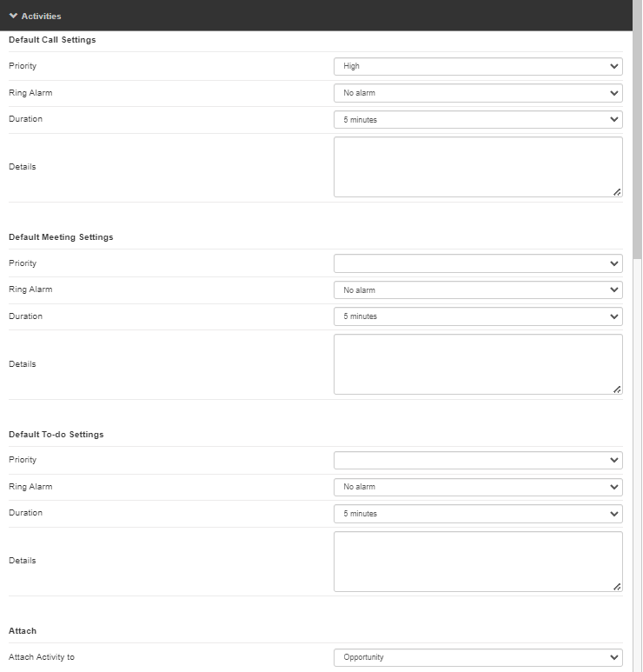643x672 pixels.
Task: Click resize handle of Meeting Details box
Action: click(x=617, y=389)
